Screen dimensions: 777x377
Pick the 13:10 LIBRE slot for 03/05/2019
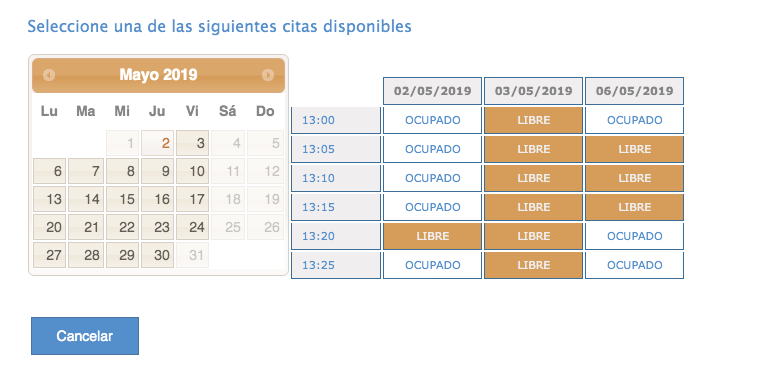click(533, 178)
